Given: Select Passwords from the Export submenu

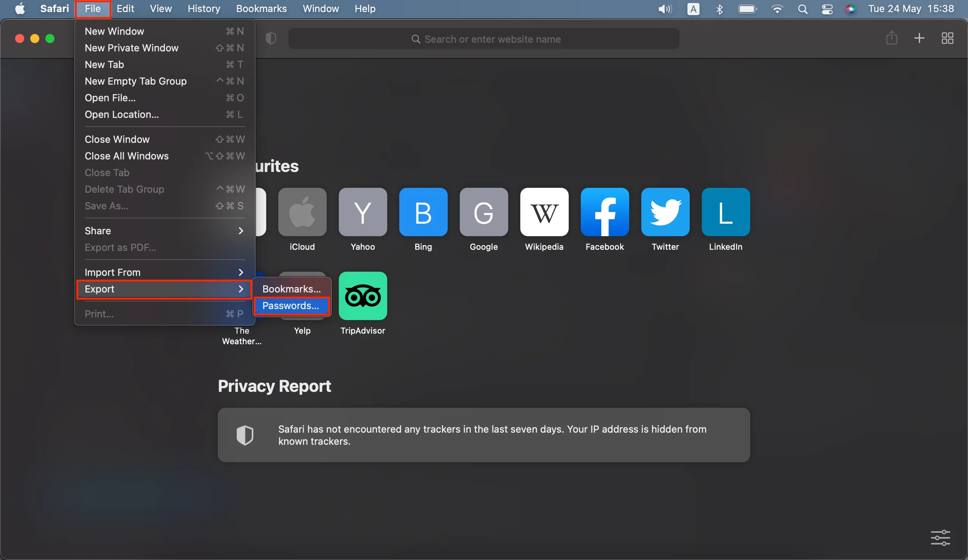Looking at the screenshot, I should [291, 306].
